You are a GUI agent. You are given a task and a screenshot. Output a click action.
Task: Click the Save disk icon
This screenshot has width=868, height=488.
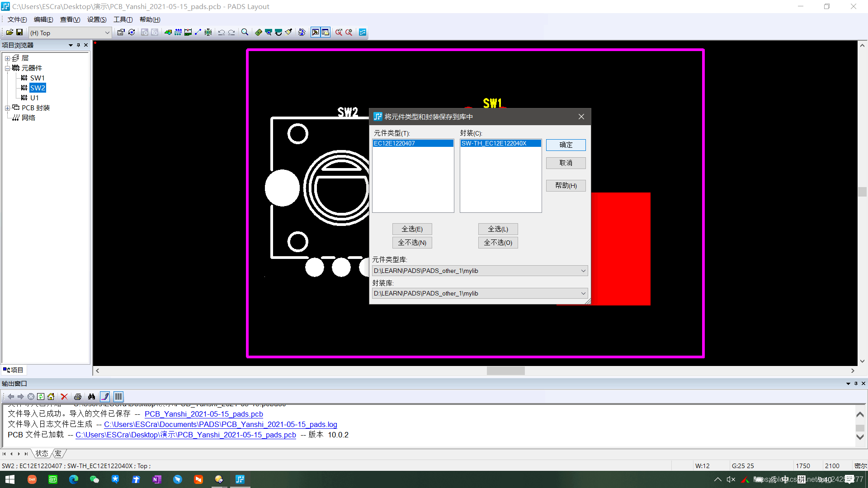[x=19, y=32]
